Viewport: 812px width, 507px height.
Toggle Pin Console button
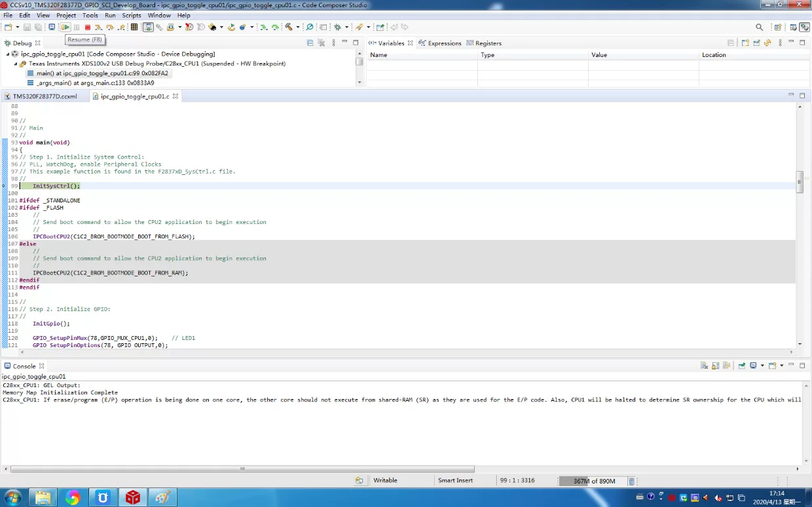pos(742,366)
